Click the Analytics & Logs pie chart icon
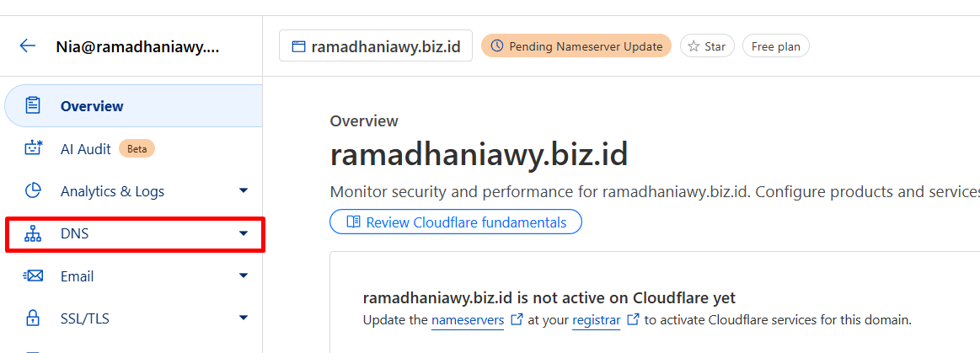980x353 pixels. pyautogui.click(x=33, y=190)
